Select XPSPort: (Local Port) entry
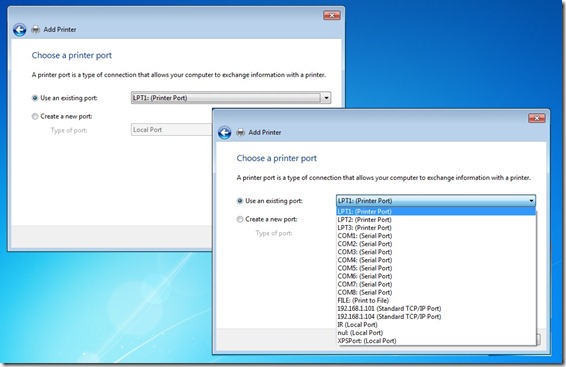The height and width of the screenshot is (367, 566). [436, 341]
